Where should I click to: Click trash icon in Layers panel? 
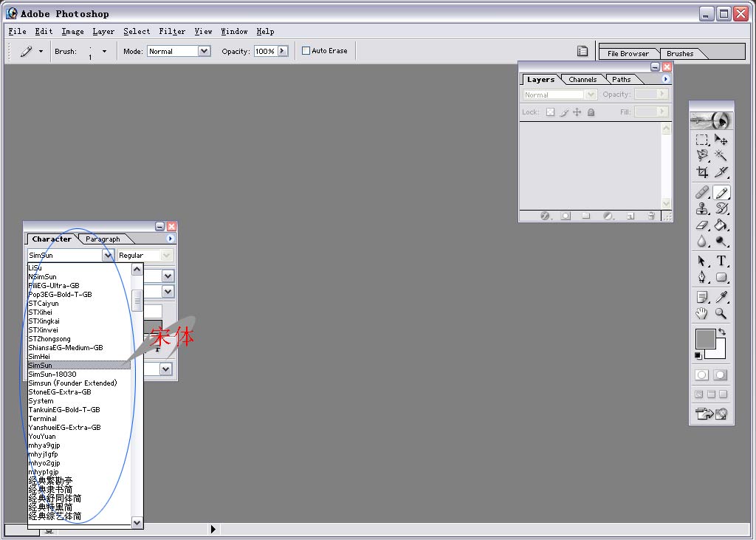(x=651, y=216)
